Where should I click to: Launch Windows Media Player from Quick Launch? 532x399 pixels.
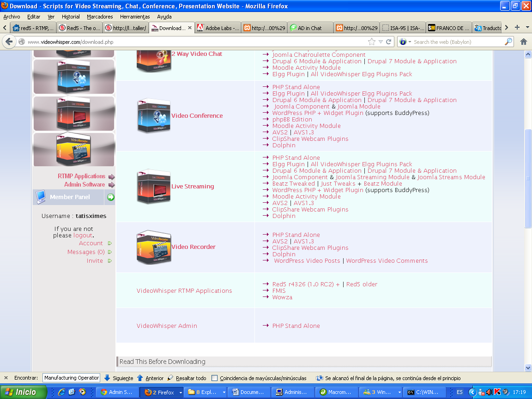82,392
